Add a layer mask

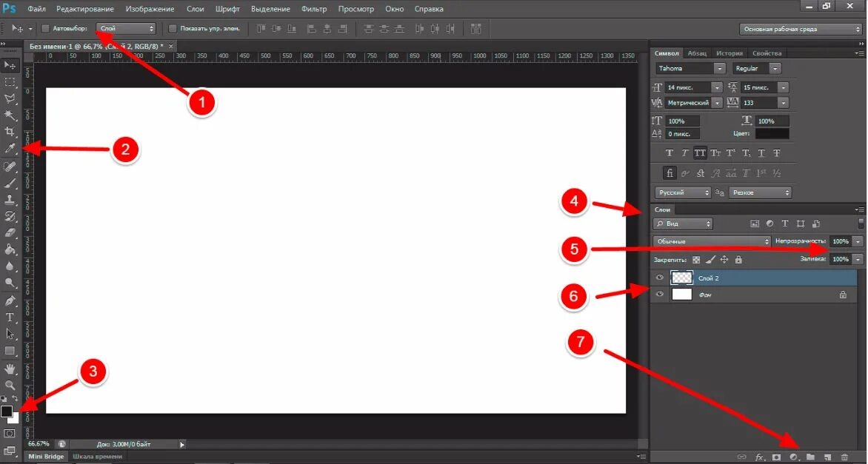tap(777, 457)
